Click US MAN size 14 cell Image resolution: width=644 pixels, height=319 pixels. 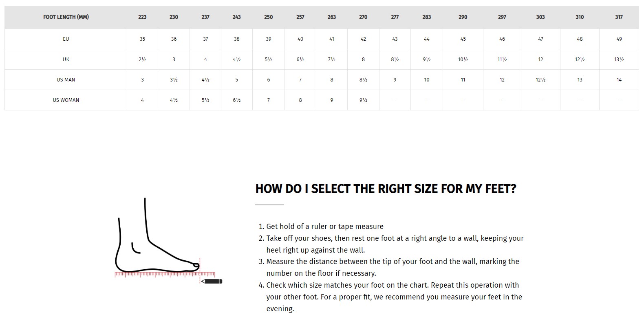tap(619, 80)
